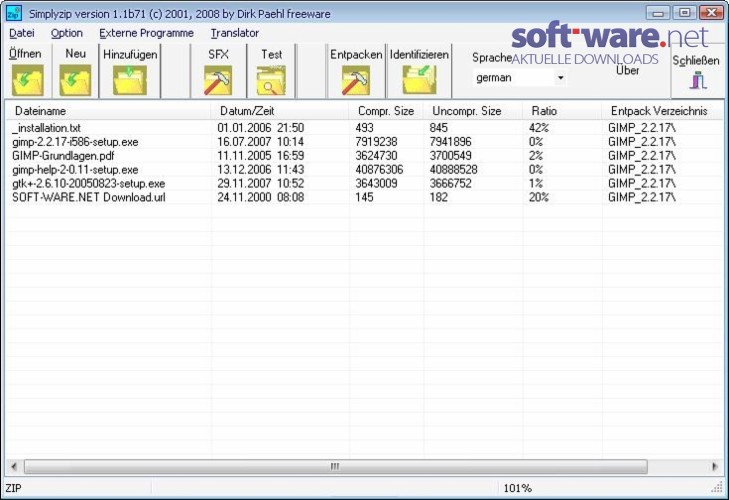
Task: Click the 20% ratio value
Action: coord(538,197)
